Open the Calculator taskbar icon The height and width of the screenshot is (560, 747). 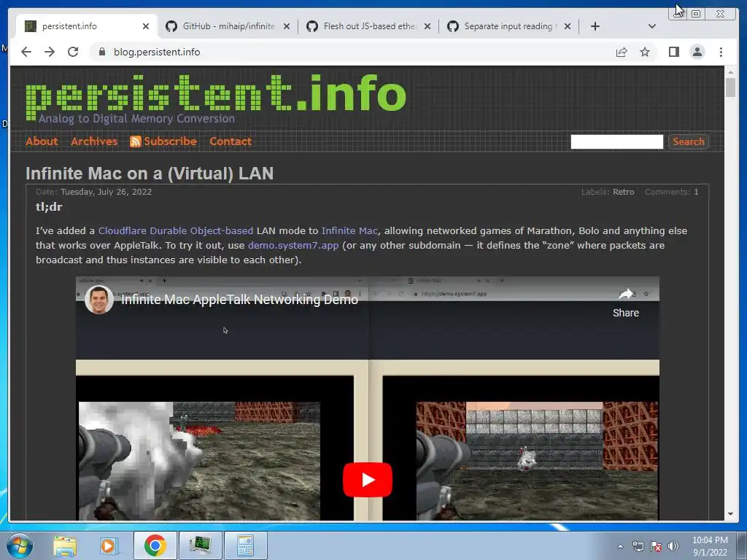[x=245, y=545]
